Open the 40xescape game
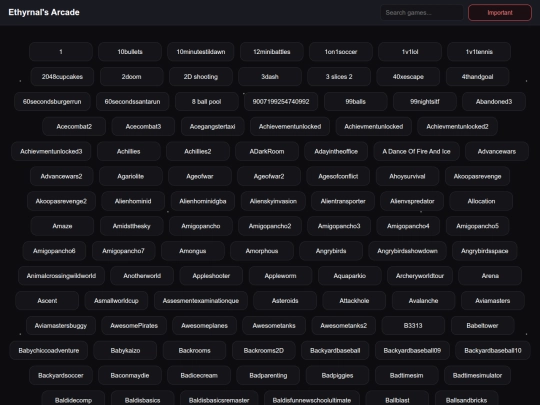540x405 pixels. (x=408, y=76)
